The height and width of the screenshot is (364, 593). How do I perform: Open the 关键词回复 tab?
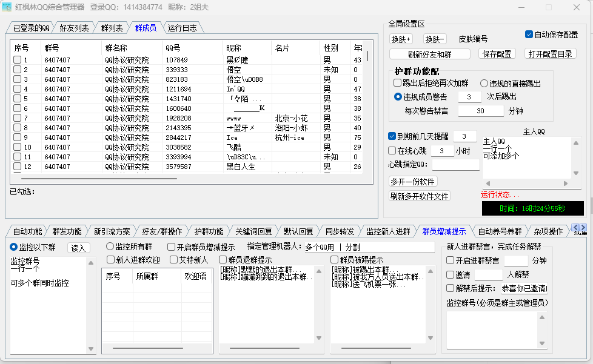[x=253, y=231]
